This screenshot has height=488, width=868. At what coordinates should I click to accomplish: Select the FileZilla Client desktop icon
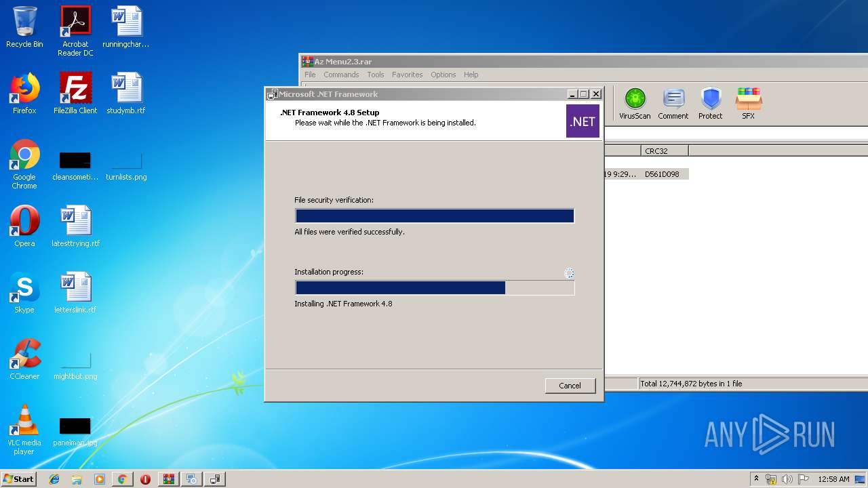[x=75, y=93]
